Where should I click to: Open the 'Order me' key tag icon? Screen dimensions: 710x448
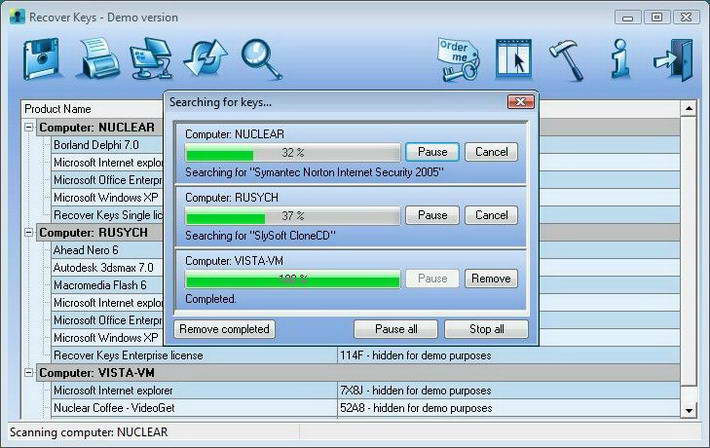click(x=458, y=59)
